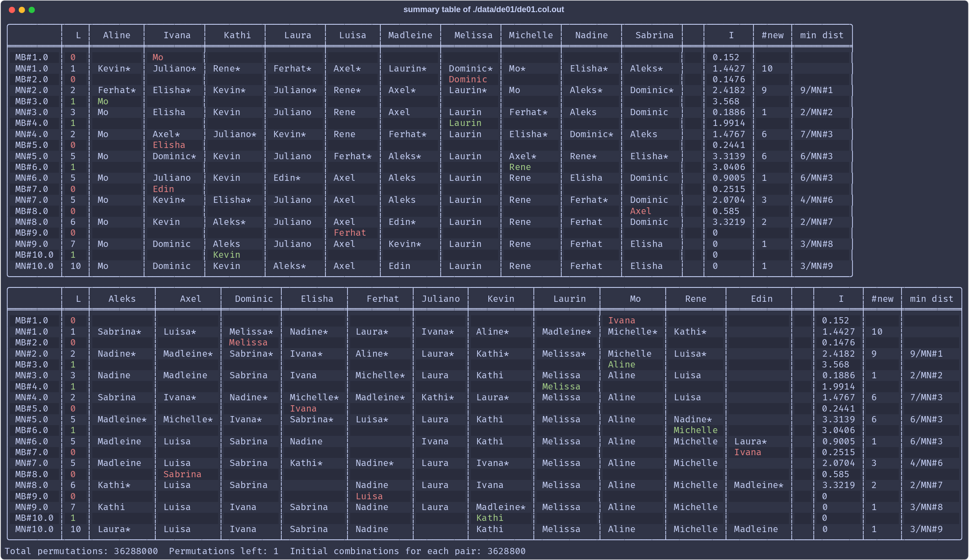Click the '#new' header in bottom table
The image size is (969, 560).
[882, 299]
